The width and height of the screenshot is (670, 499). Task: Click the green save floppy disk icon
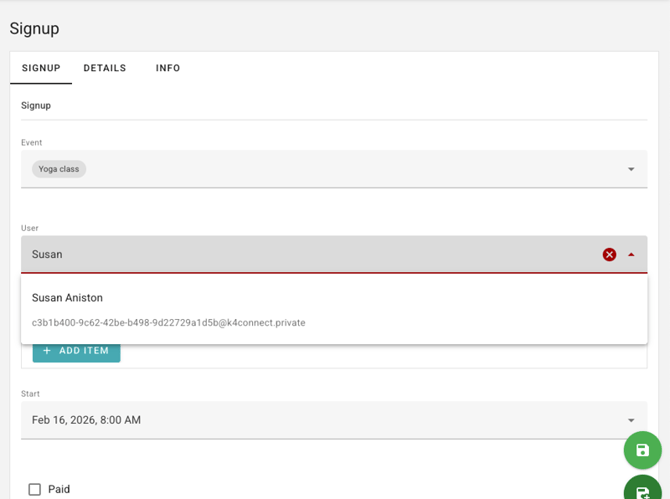pyautogui.click(x=643, y=450)
